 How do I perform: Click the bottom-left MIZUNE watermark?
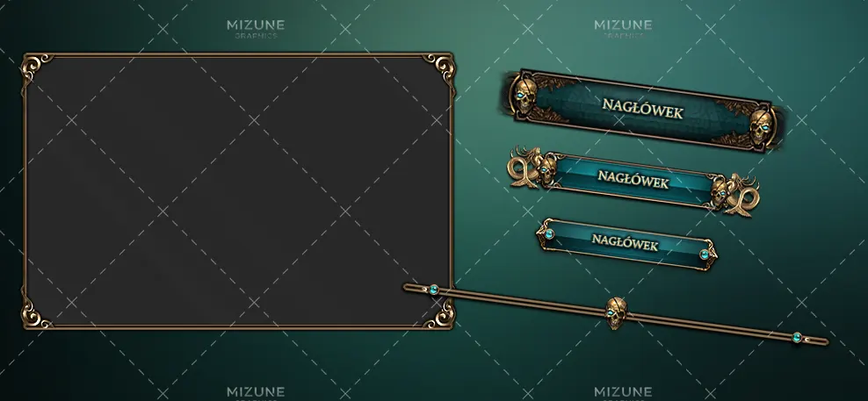[x=256, y=393]
